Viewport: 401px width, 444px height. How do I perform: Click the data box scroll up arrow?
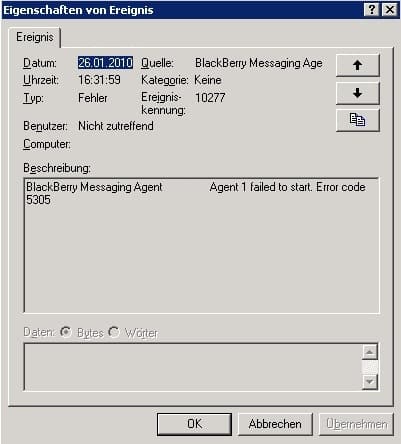point(370,352)
